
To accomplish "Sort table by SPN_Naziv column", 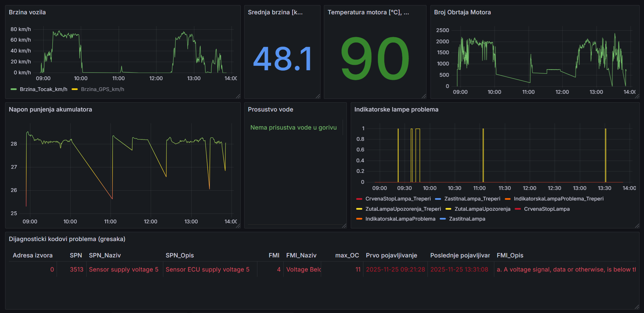I will [105, 255].
